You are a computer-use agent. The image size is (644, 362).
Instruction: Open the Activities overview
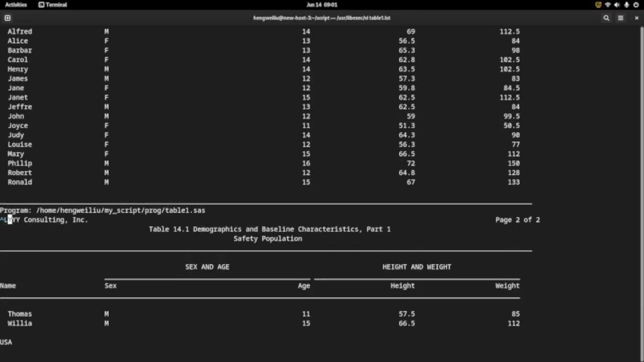(x=16, y=5)
